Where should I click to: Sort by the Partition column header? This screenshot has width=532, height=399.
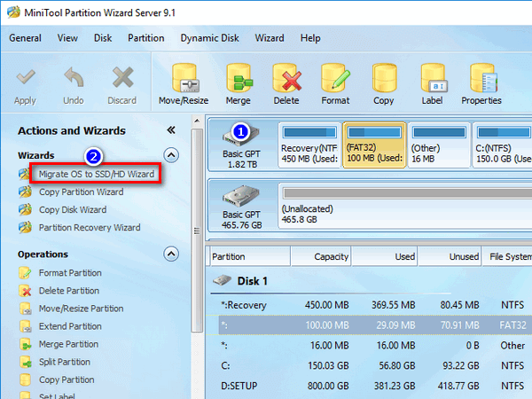(x=250, y=257)
